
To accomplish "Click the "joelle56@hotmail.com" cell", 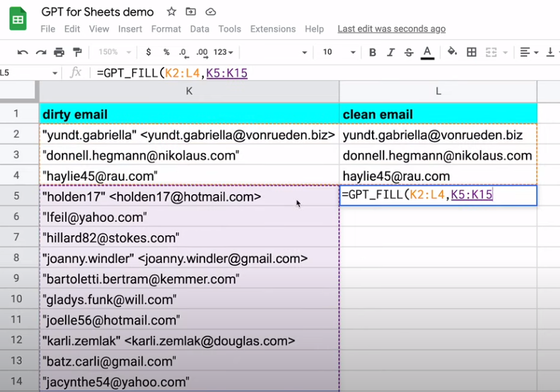I will pyautogui.click(x=189, y=320).
